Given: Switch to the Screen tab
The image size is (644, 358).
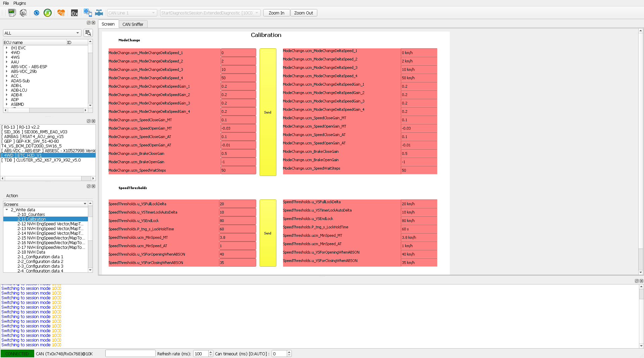Looking at the screenshot, I should point(108,24).
